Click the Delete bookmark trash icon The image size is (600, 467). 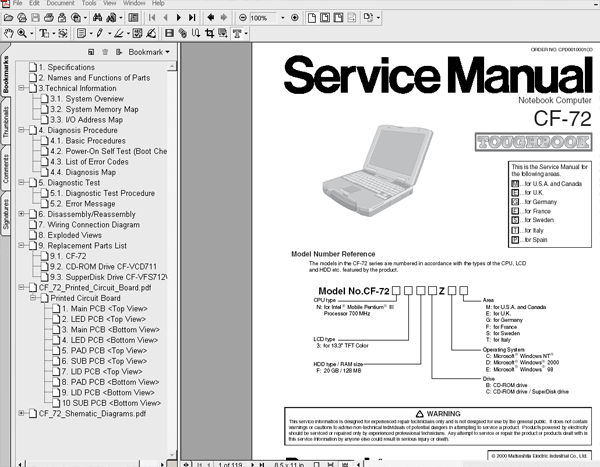(x=105, y=52)
